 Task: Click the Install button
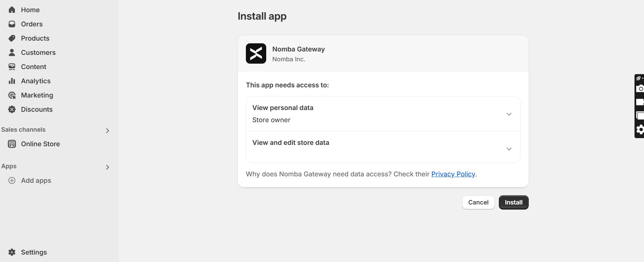click(514, 202)
